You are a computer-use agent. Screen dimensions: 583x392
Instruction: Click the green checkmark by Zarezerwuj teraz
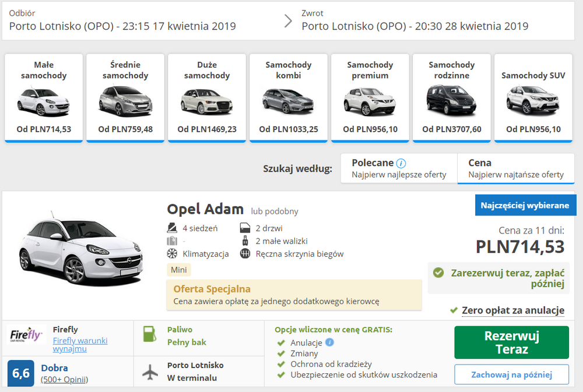[x=438, y=273]
